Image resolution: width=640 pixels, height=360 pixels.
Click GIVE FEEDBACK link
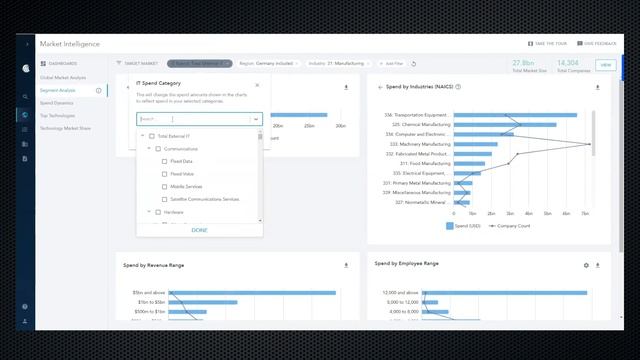[x=600, y=43]
